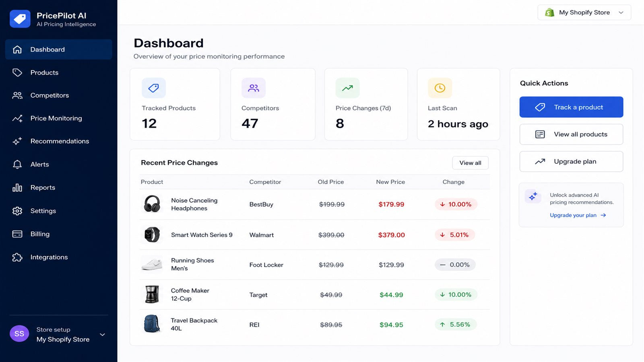Click the SS avatar circle

[x=19, y=334]
